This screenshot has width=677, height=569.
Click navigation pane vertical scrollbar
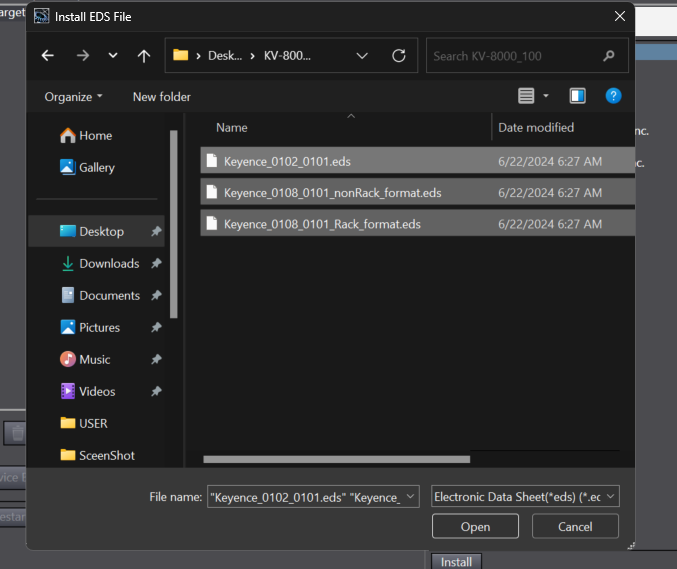(x=174, y=224)
